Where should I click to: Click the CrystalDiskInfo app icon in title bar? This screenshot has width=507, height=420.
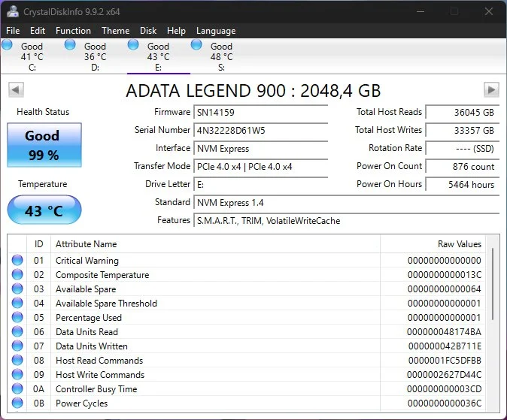click(13, 11)
